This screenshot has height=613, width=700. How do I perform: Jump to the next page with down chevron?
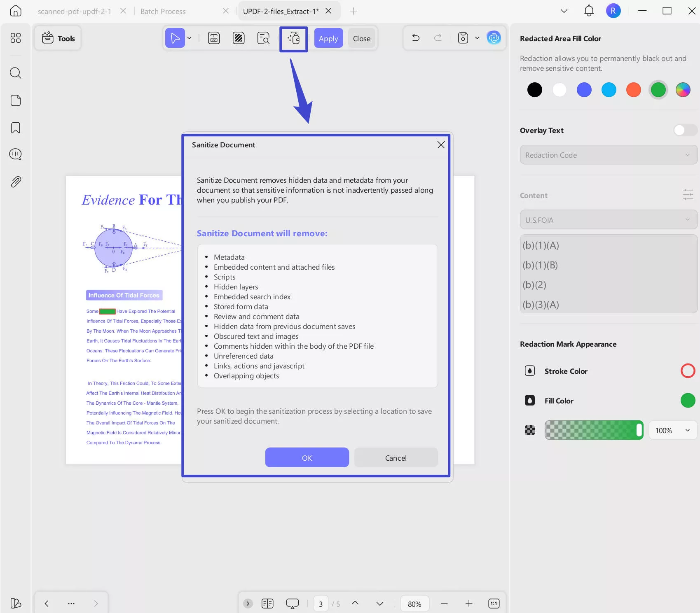coord(380,604)
